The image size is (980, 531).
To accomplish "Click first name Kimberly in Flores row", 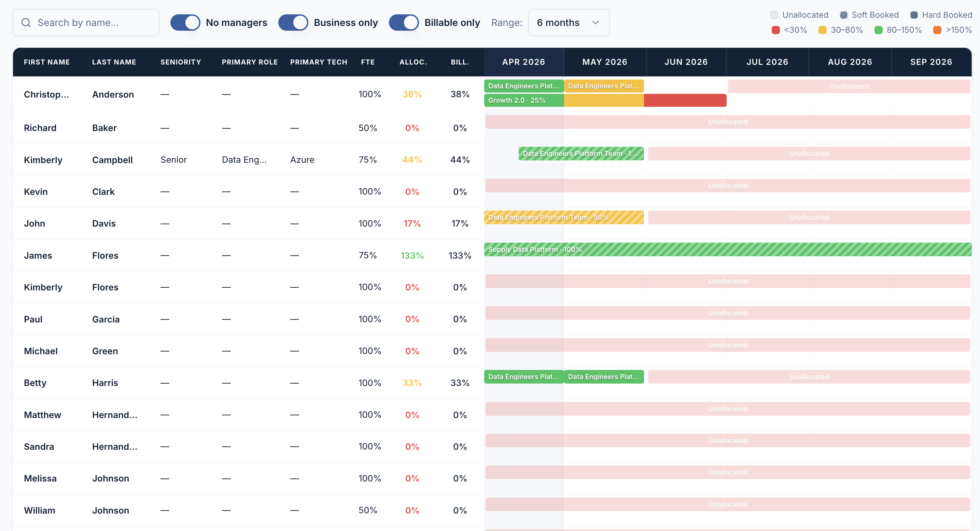I will tap(43, 287).
